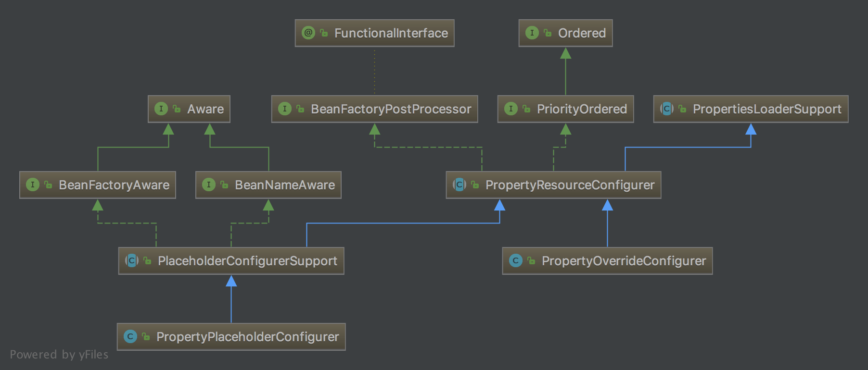This screenshot has width=868, height=370.
Task: Select the BeanNameAware node label
Action: [284, 185]
